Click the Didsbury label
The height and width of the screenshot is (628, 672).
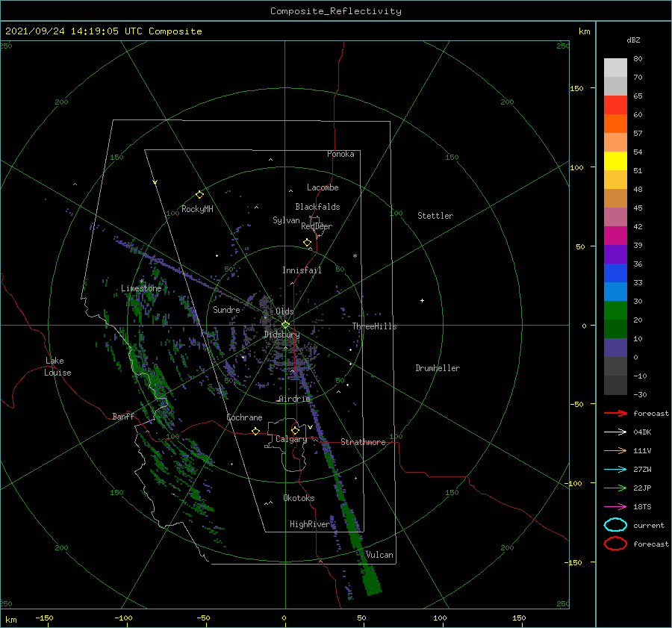tap(281, 335)
